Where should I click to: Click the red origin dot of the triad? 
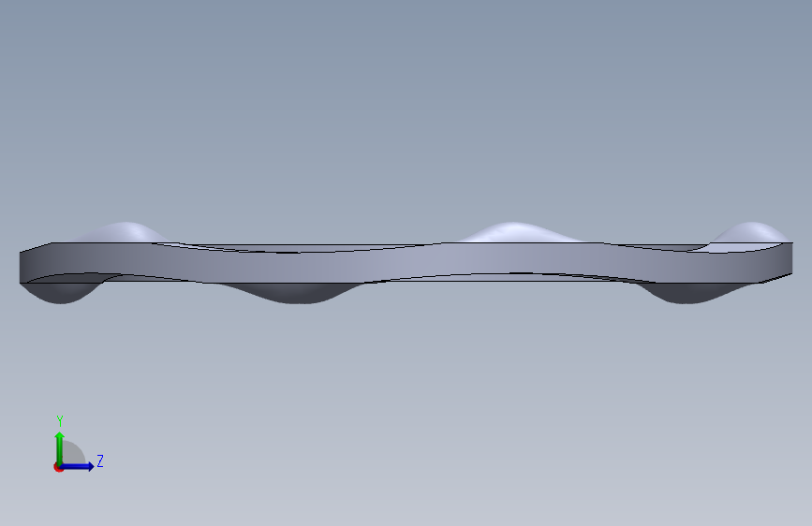pos(58,467)
